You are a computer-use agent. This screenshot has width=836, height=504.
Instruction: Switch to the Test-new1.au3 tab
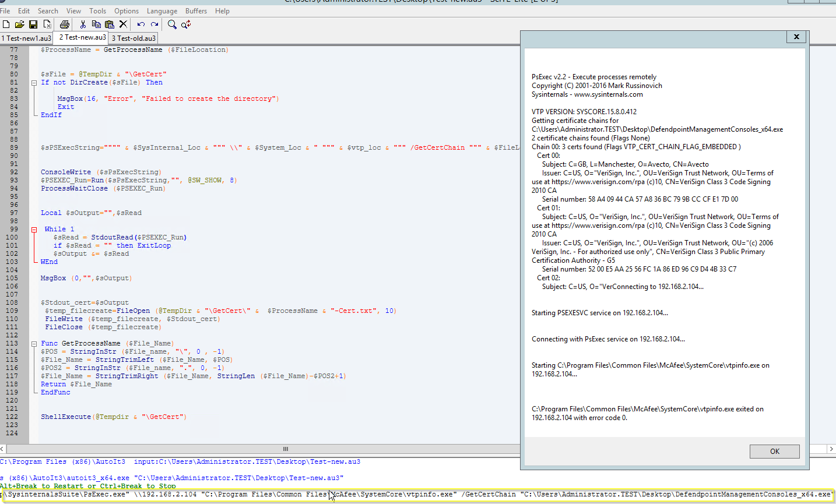(x=26, y=38)
